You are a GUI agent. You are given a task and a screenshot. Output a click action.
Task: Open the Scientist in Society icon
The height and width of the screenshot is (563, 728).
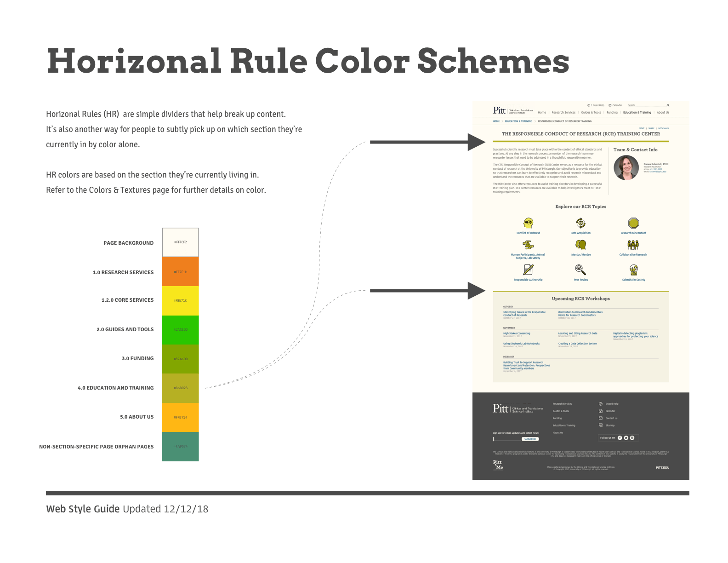point(633,270)
